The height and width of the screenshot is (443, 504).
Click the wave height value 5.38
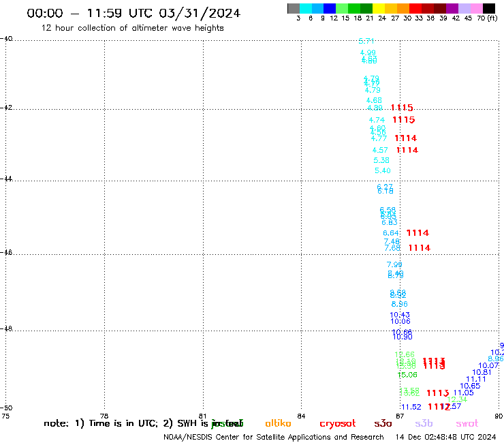tap(381, 160)
